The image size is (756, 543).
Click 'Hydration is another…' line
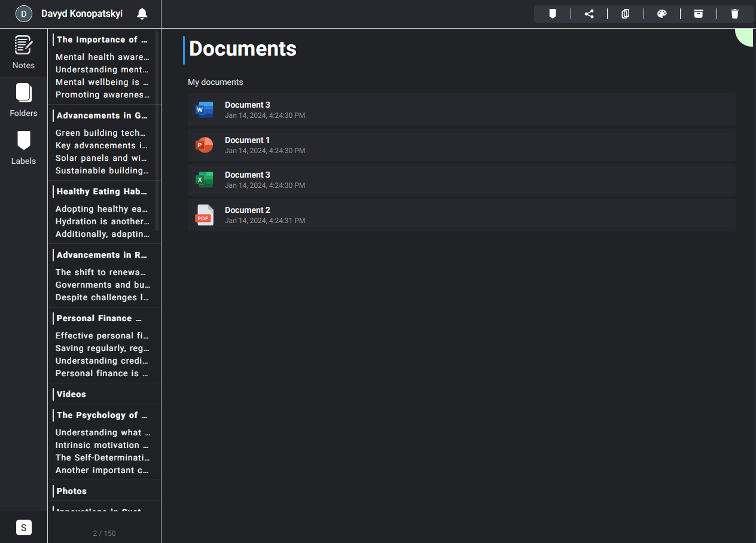(102, 221)
